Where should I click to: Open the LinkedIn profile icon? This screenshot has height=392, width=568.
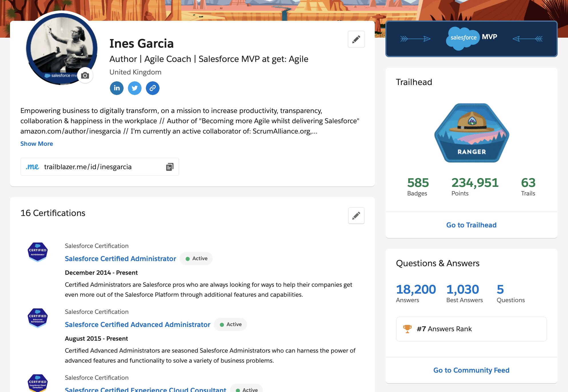point(117,88)
